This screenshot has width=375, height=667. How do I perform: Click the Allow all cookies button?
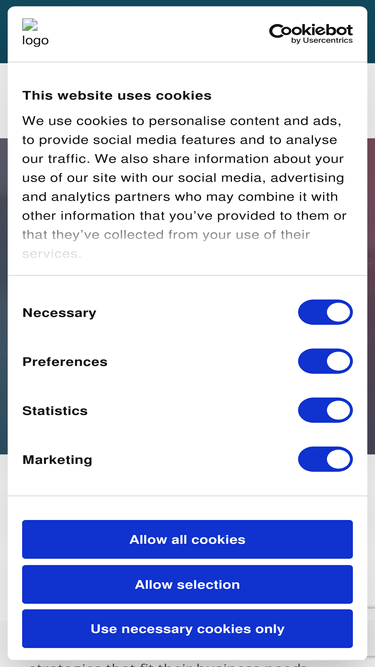point(188,539)
